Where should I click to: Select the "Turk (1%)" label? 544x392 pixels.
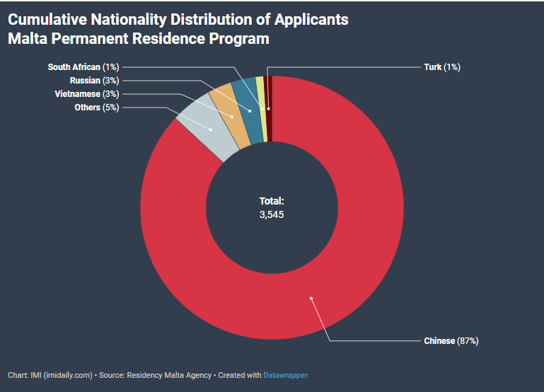pos(441,67)
